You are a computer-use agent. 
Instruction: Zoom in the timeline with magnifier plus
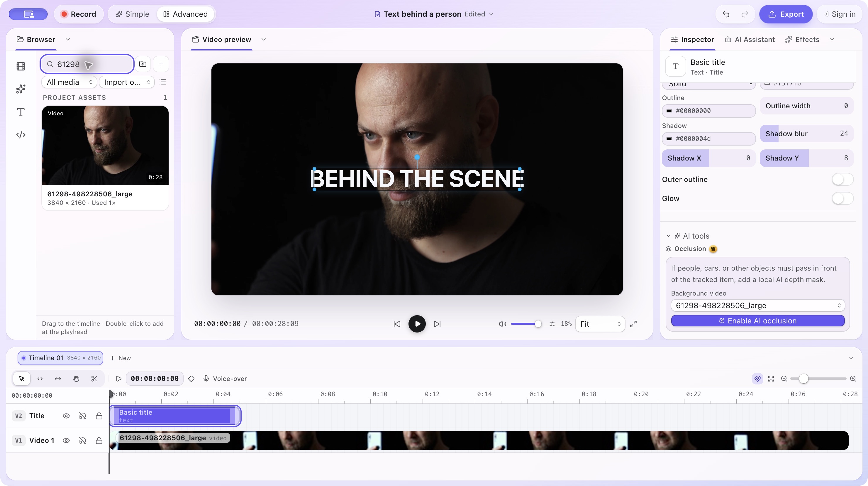tap(853, 378)
